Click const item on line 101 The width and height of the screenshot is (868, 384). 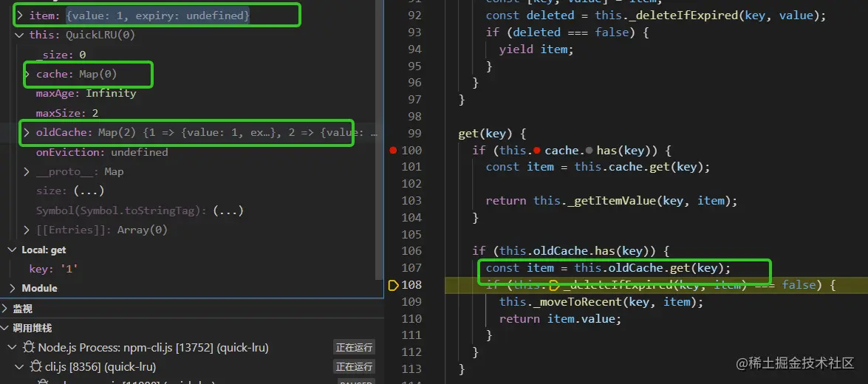point(520,167)
